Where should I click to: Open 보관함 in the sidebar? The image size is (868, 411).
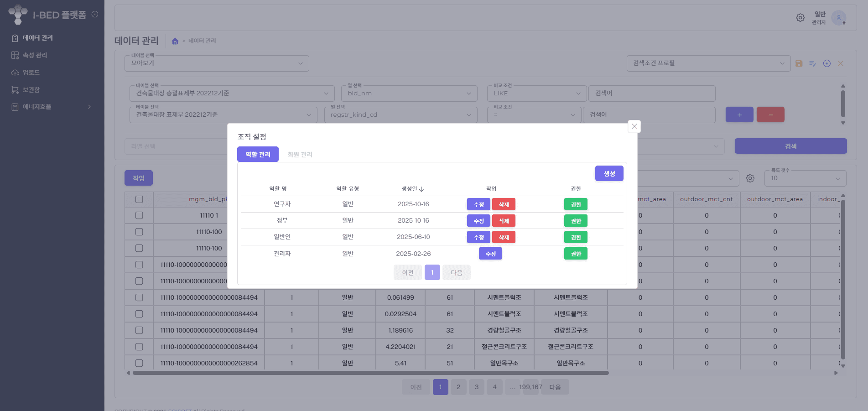point(31,90)
